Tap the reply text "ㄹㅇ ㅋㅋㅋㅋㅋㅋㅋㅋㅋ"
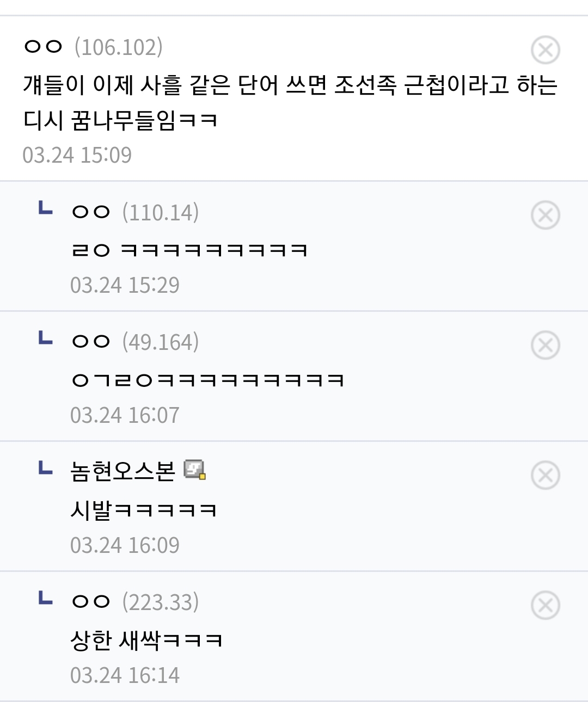Viewport: 588px width, 702px height. [x=189, y=250]
